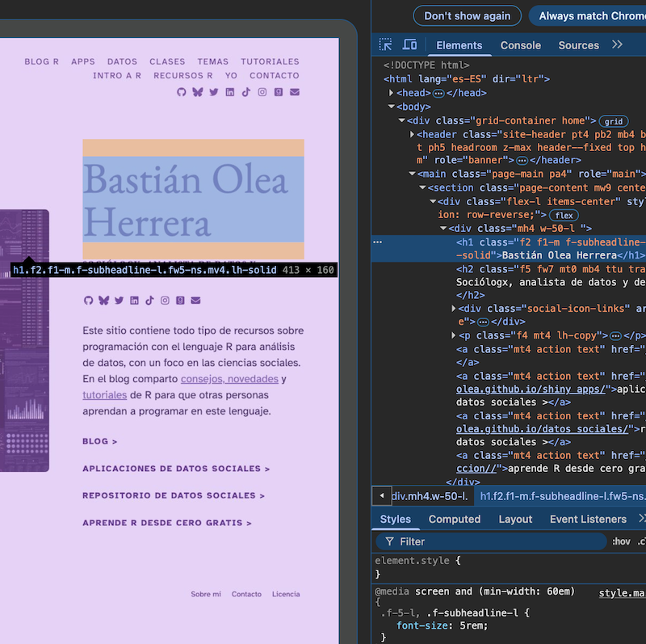
Task: Switch to the Console tab
Action: [x=520, y=45]
